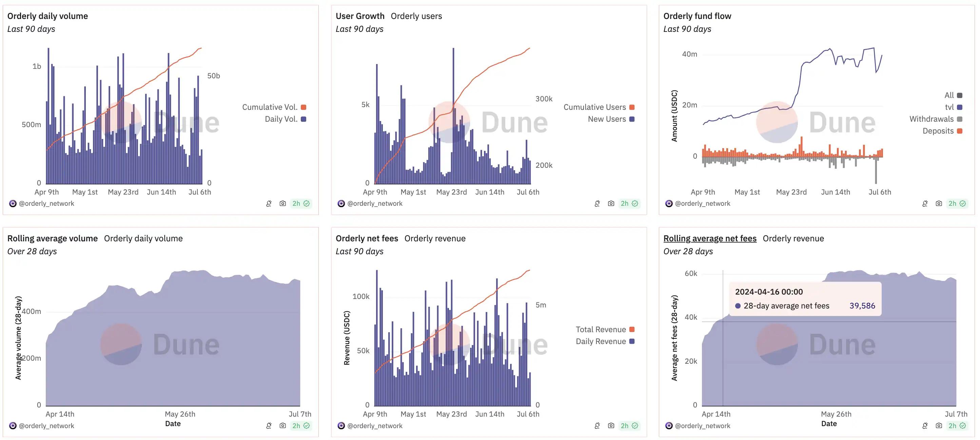Viewport: 980px width, 440px height.
Task: Click camera icon on Orderly net fees panel
Action: [x=611, y=425]
